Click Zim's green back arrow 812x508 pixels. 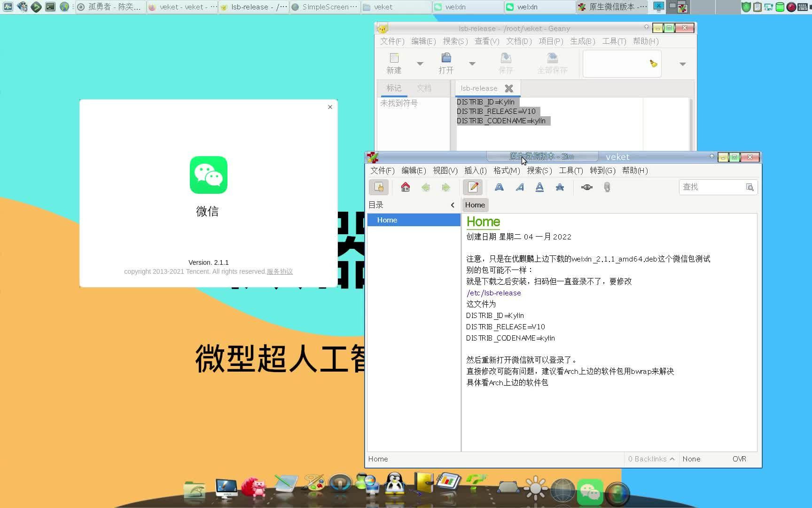tap(426, 187)
